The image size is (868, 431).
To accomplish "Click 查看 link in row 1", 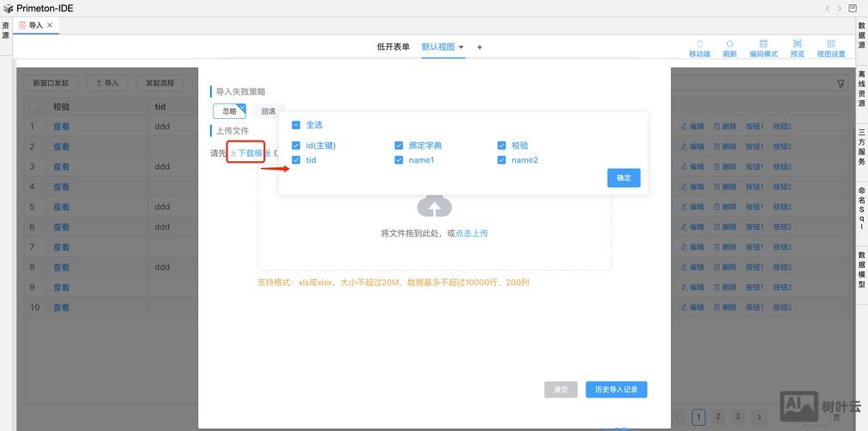I will click(61, 127).
